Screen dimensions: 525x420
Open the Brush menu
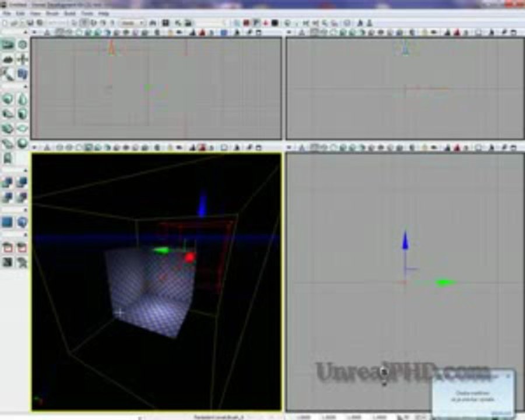tap(52, 14)
